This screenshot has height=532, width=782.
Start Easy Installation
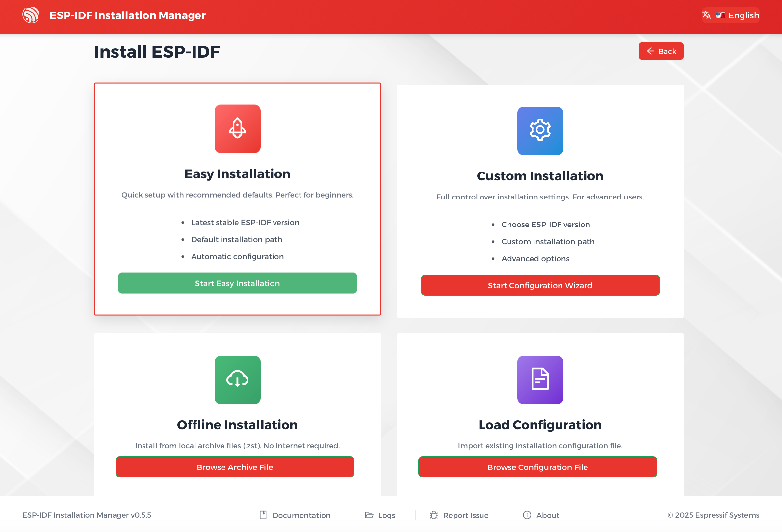237,283
